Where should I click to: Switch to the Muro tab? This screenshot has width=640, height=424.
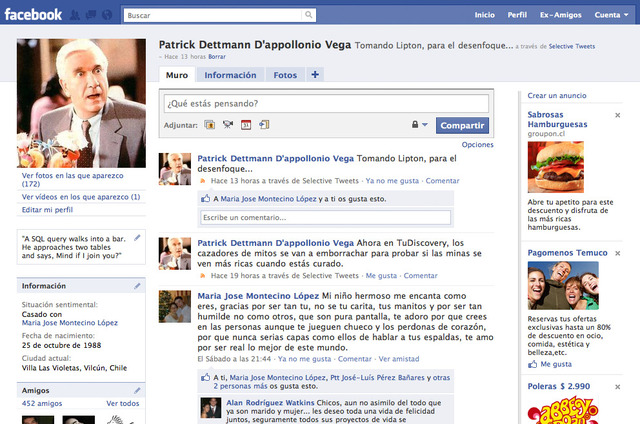point(177,75)
